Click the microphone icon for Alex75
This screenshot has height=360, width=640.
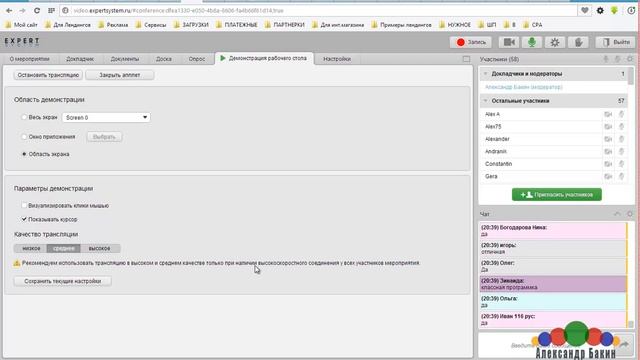[x=621, y=127]
